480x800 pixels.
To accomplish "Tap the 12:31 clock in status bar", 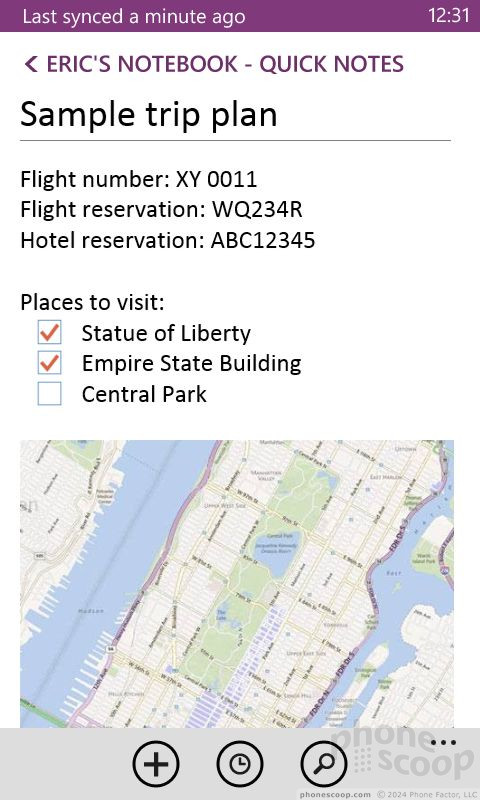I will (x=448, y=15).
